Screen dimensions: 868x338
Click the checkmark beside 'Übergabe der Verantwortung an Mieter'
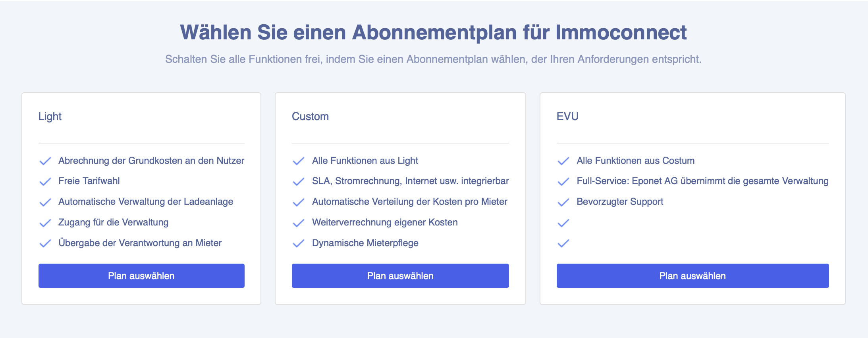45,243
